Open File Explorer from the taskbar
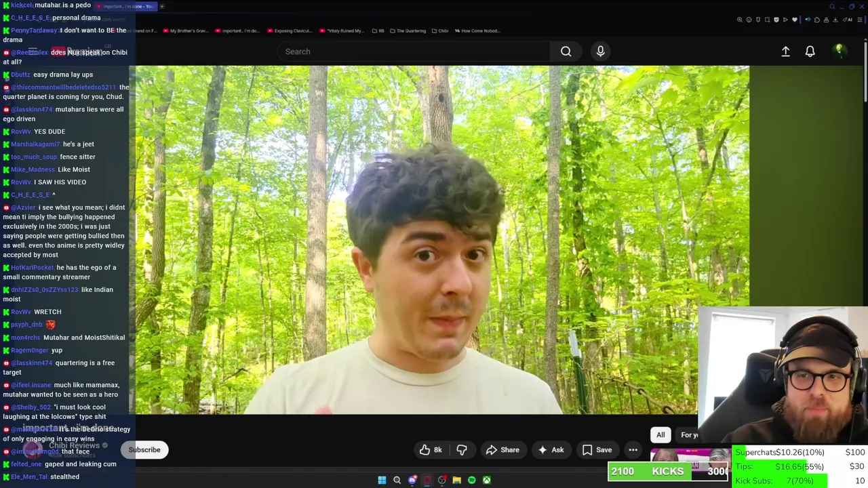 456,480
